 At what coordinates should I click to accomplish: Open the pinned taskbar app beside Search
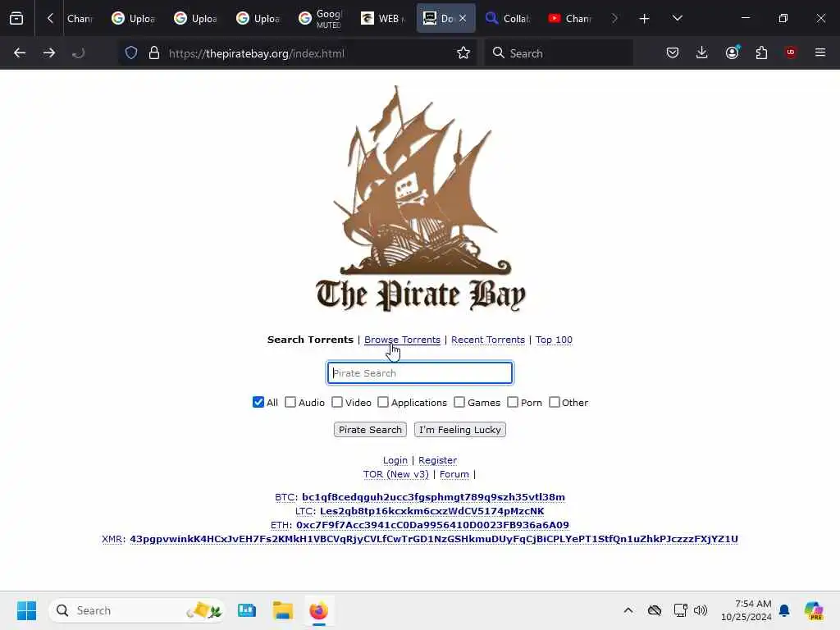click(247, 610)
